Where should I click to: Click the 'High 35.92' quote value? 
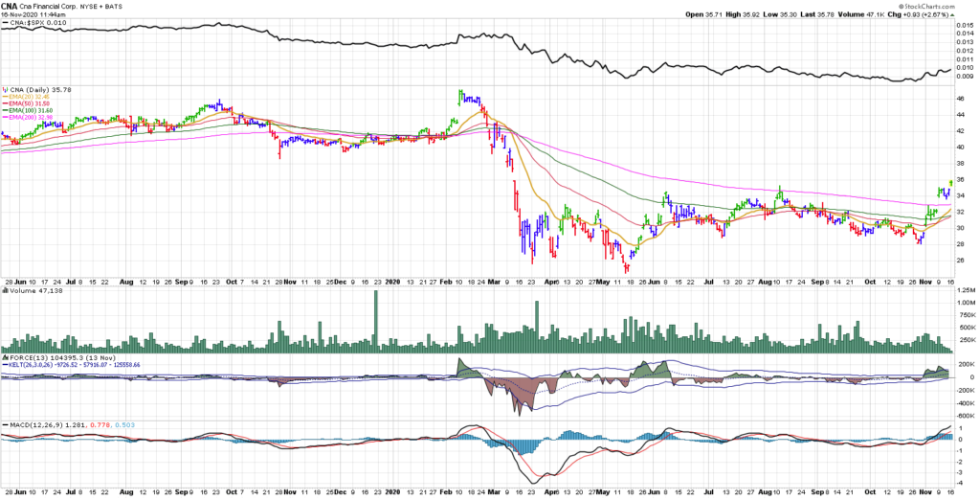(742, 13)
